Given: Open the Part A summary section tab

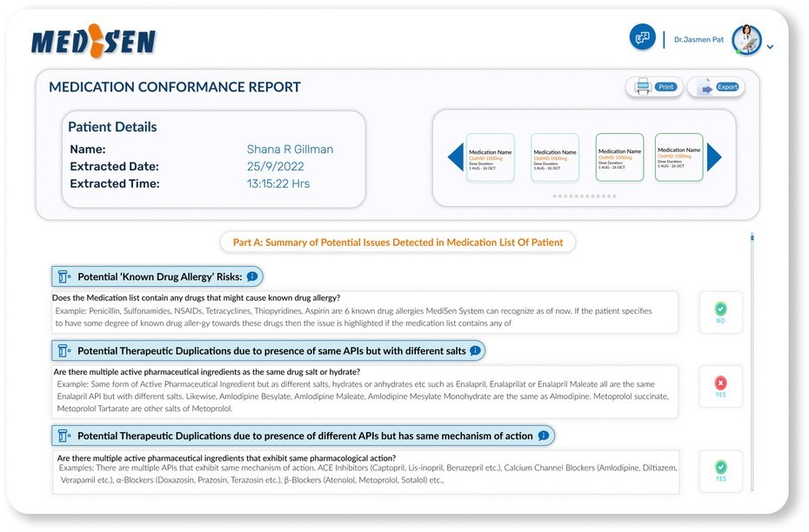Looking at the screenshot, I should [x=398, y=243].
